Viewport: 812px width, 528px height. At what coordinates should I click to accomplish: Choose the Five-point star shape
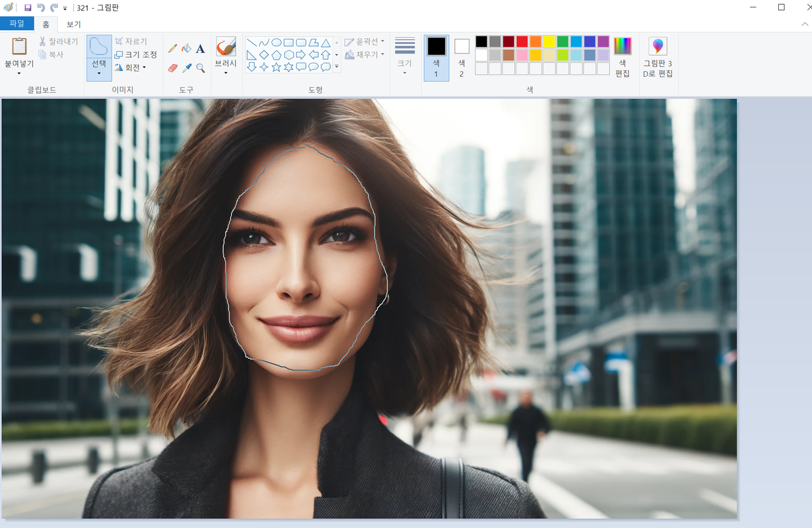tap(276, 67)
